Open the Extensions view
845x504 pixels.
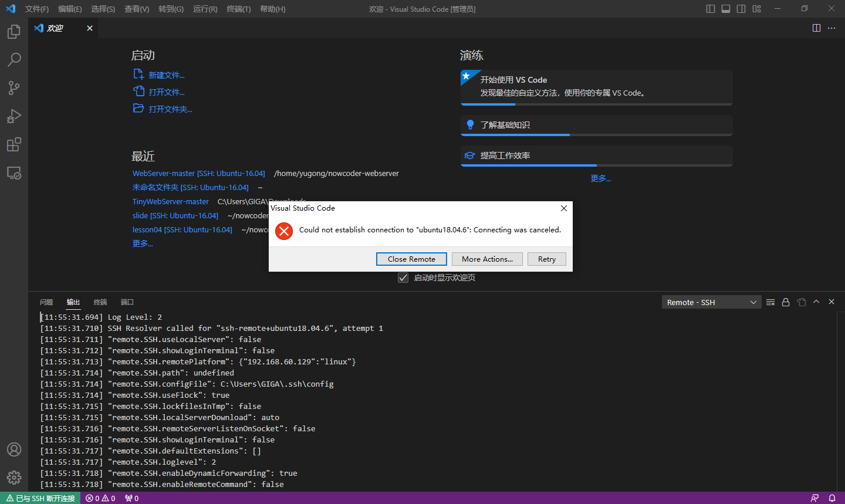tap(14, 144)
